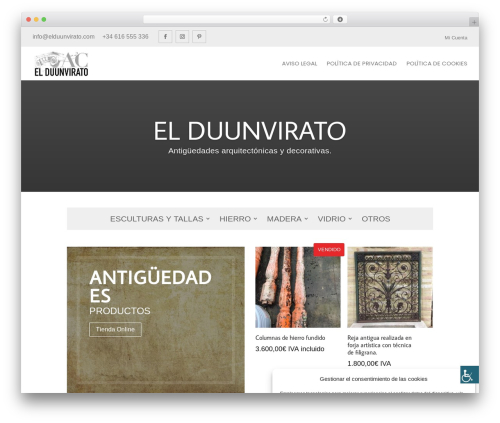Call phone number +34 616 555 336
This screenshot has height=423, width=500.
click(125, 37)
